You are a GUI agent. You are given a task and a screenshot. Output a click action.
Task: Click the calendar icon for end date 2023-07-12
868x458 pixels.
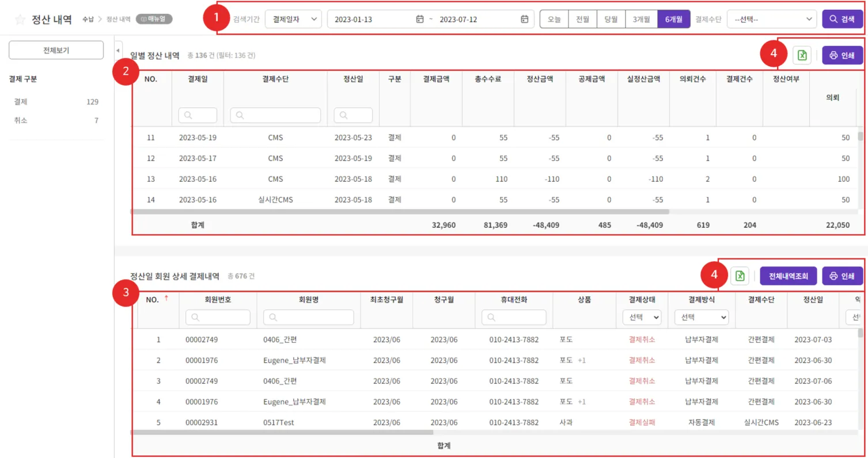[524, 19]
